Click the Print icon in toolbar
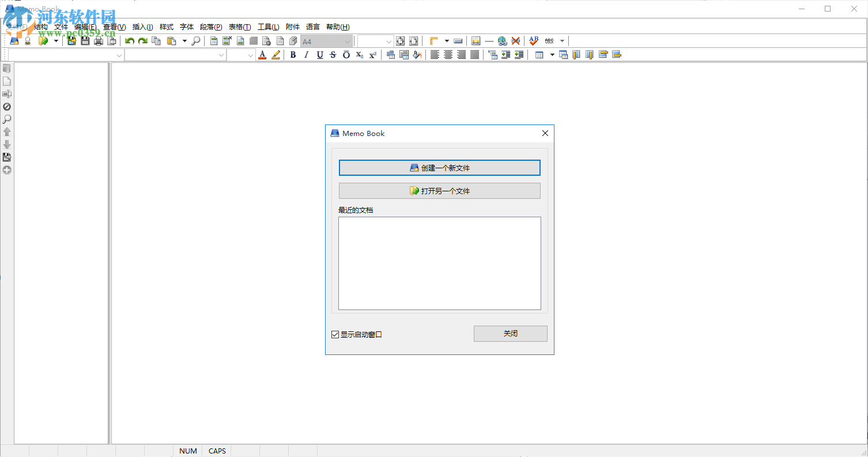This screenshot has width=868, height=457. tap(99, 41)
